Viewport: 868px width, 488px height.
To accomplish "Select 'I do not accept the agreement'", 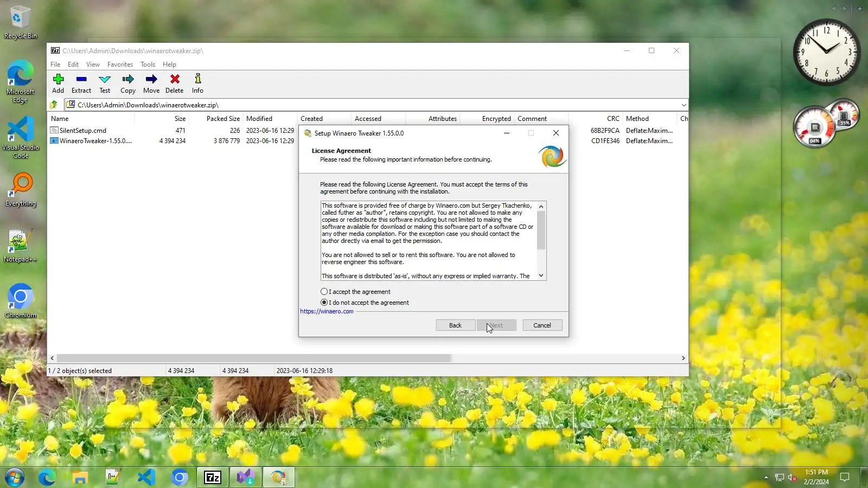I will tap(365, 303).
